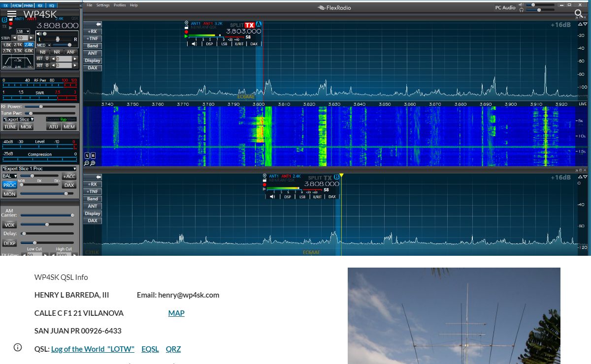591x364 pixels.
Task: Toggle VOX on
Action: point(9,225)
